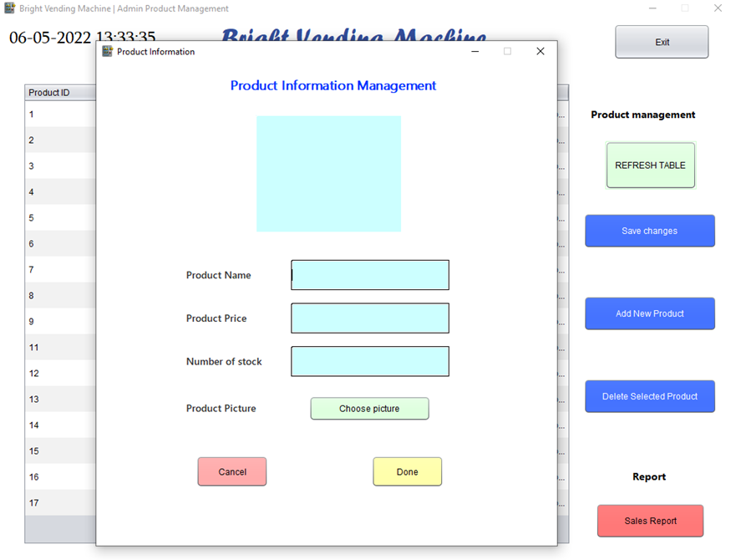The image size is (731, 560).
Task: Open the Sales Report
Action: pos(650,521)
